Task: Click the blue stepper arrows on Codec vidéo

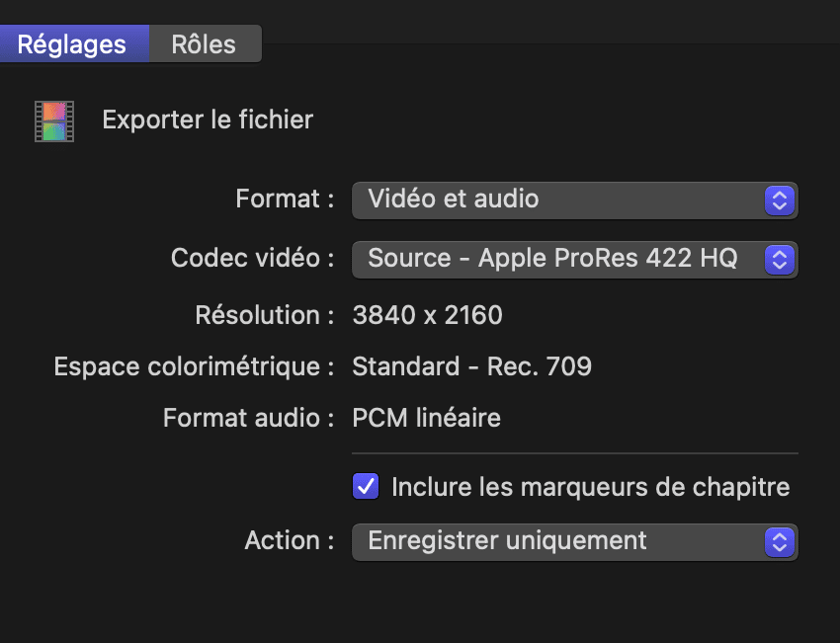Action: (x=780, y=260)
